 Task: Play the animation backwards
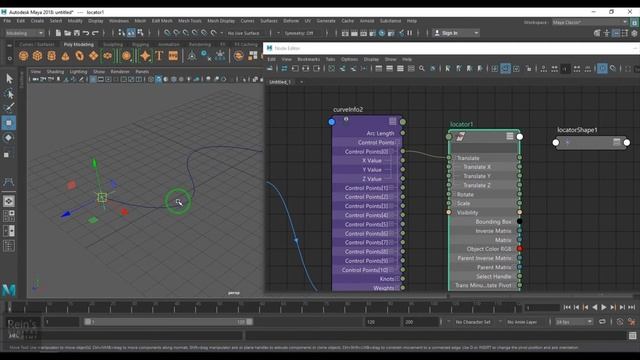tap(595, 307)
